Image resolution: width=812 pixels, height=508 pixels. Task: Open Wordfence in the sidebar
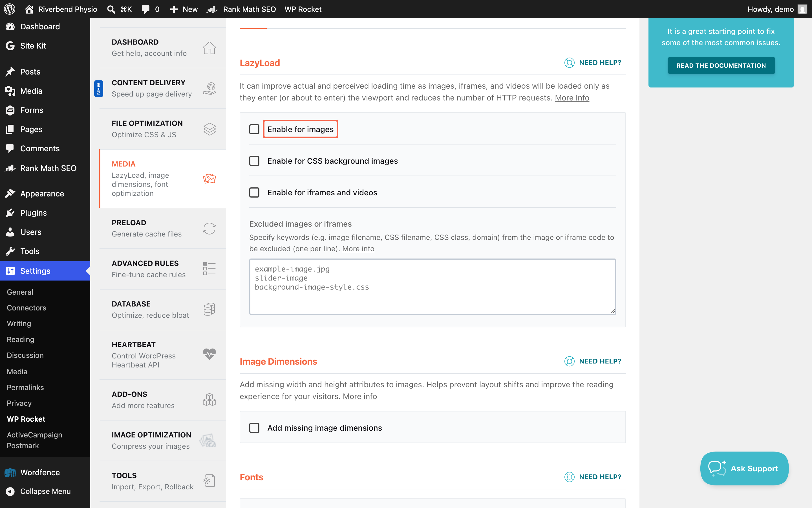[x=45, y=472]
